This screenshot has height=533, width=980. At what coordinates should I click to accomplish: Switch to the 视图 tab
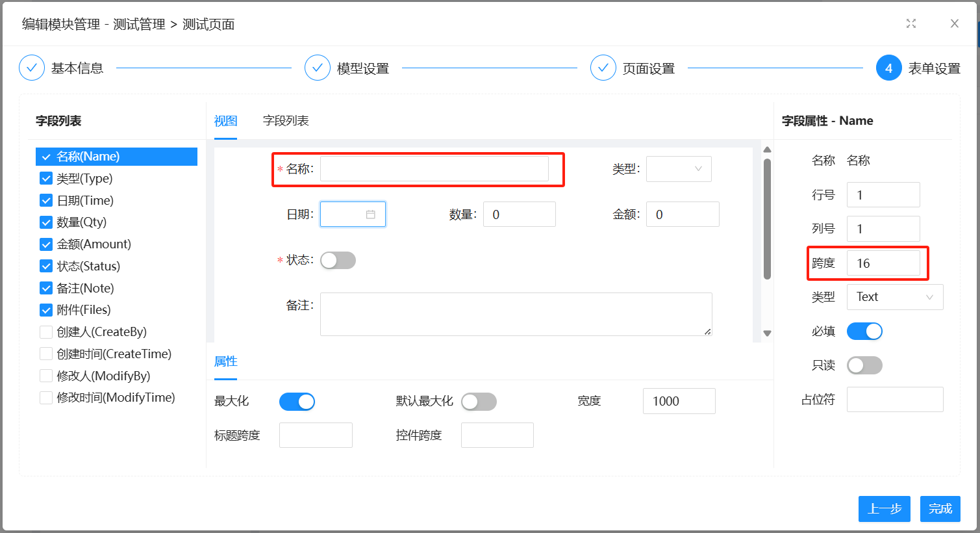click(225, 121)
